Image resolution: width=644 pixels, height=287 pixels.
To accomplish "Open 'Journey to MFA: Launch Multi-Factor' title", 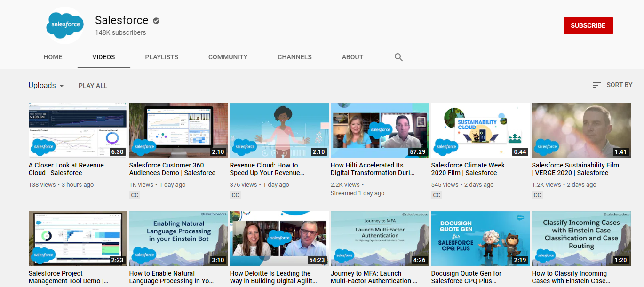I will point(374,277).
